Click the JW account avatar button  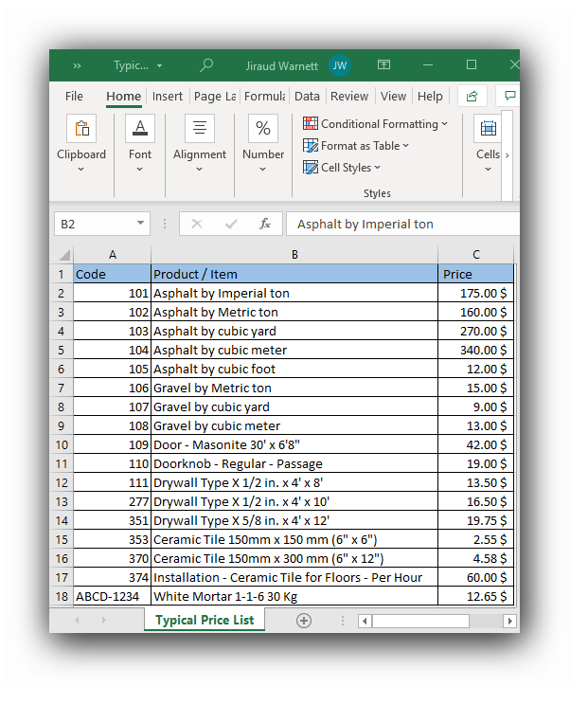[x=340, y=65]
